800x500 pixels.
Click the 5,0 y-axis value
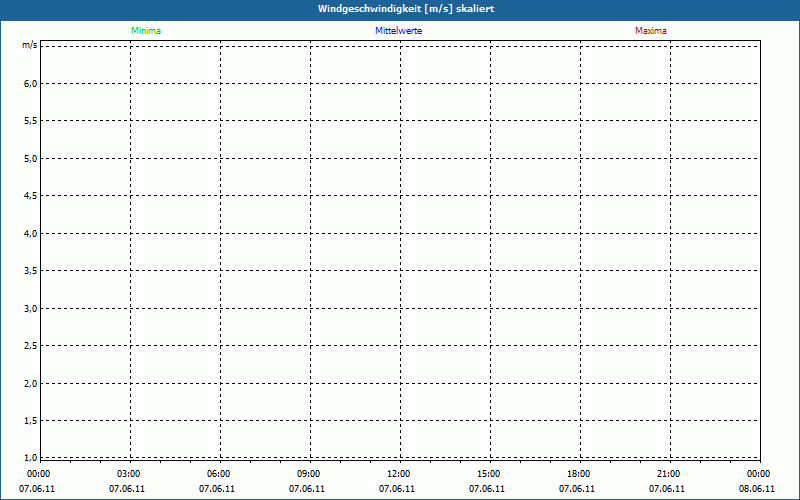[31, 159]
